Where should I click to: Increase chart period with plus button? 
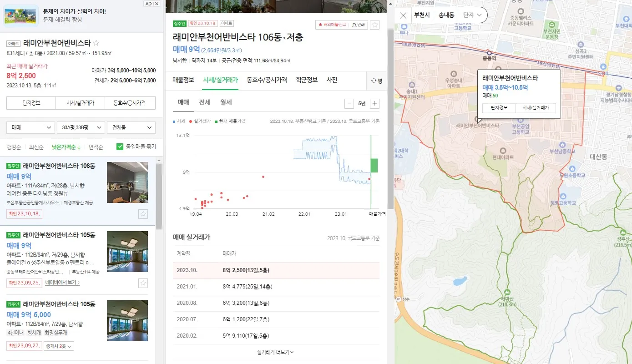click(x=374, y=103)
